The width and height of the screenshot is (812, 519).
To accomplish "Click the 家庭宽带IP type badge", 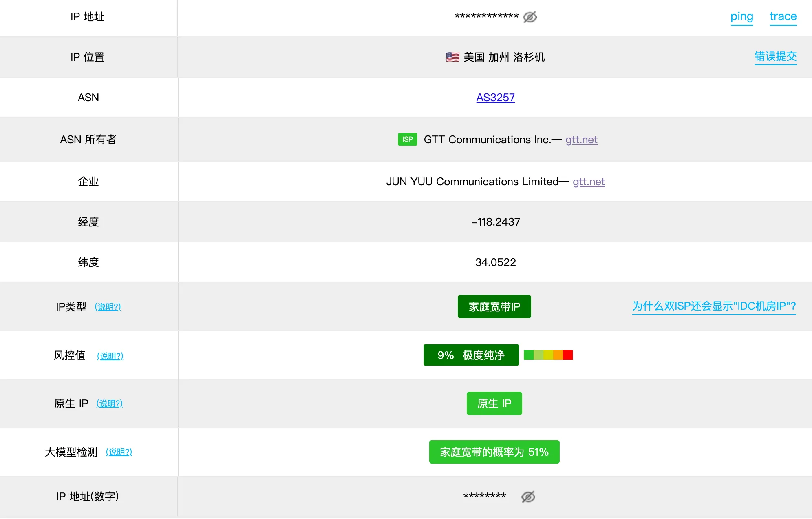I will [x=494, y=307].
